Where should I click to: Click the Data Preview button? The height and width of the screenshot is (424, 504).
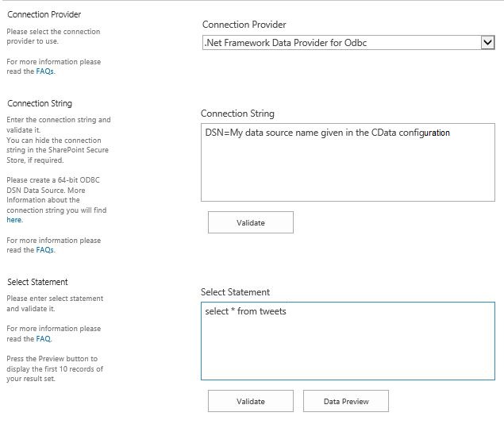tap(346, 401)
